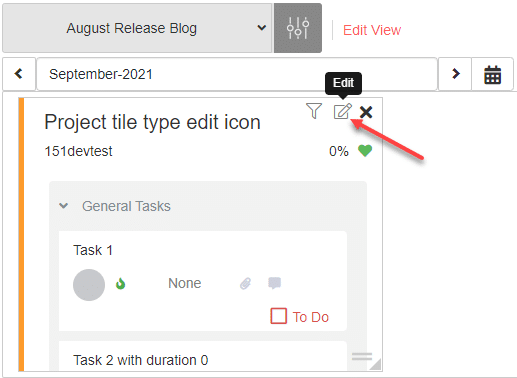
Task: Open the calendar date picker icon
Action: tap(492, 74)
